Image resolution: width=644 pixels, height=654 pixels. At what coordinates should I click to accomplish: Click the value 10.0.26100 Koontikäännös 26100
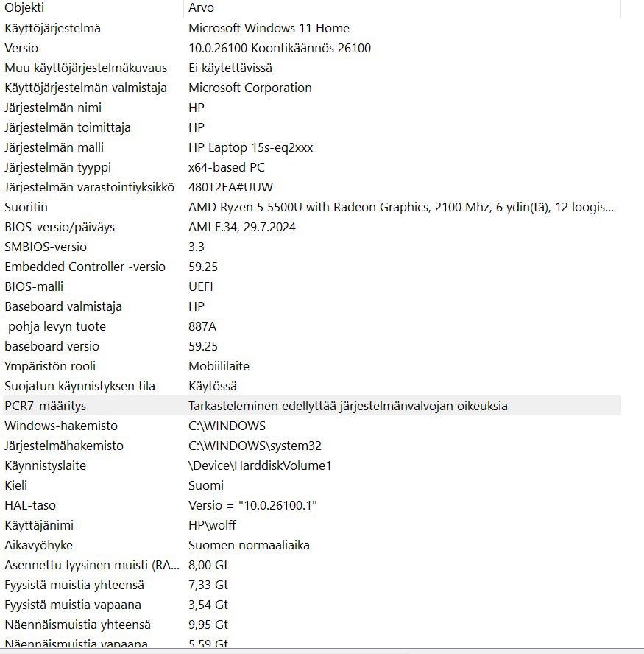click(x=280, y=48)
